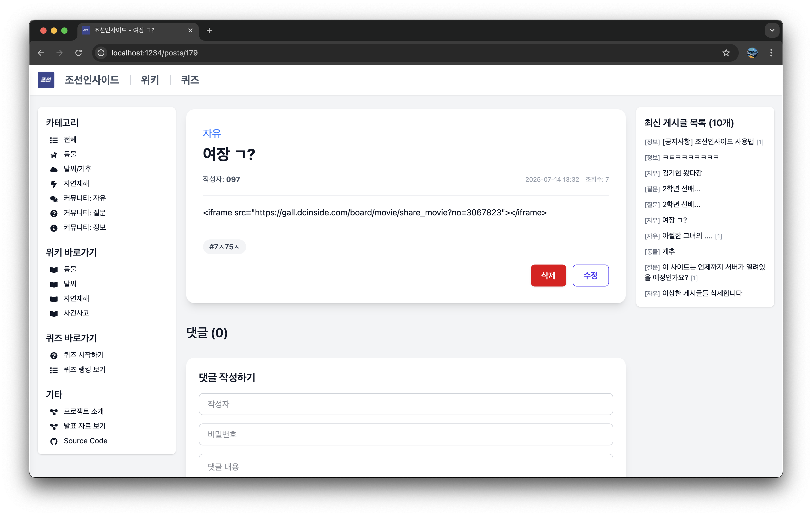
Task: Open the browser's three-dot menu
Action: [x=771, y=53]
